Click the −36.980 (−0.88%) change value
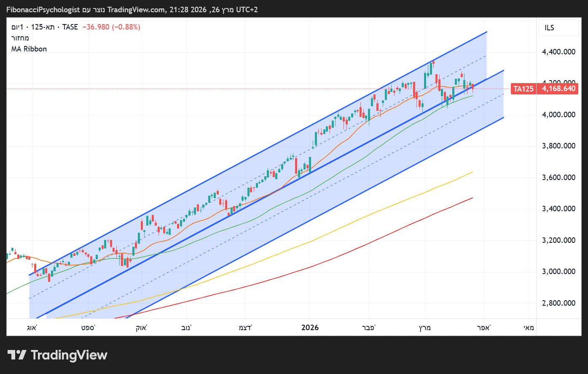The width and height of the screenshot is (588, 374). coord(111,27)
